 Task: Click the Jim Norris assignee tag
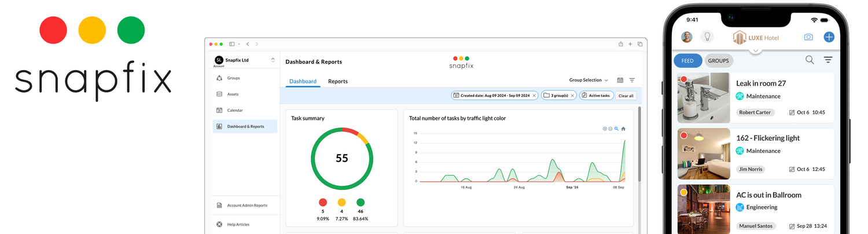751,169
